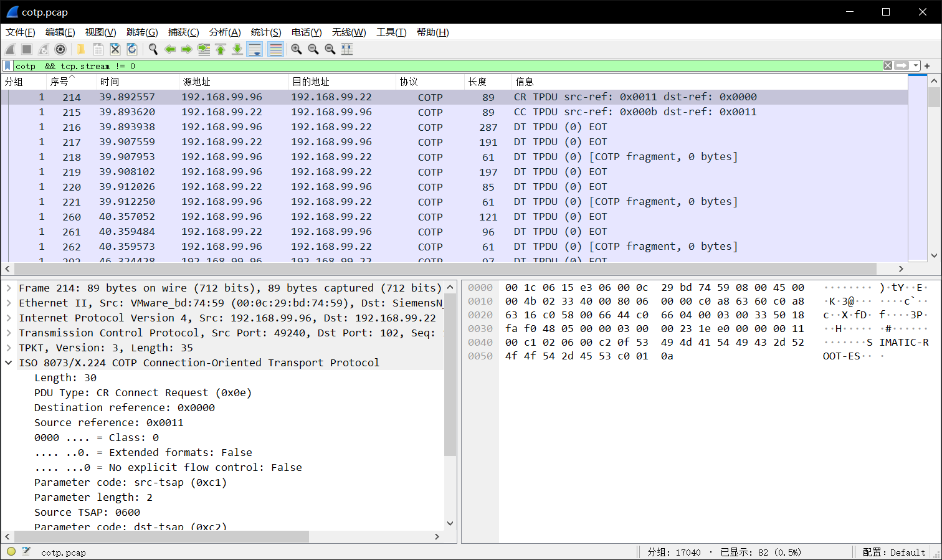The width and height of the screenshot is (942, 560).
Task: Click the zoom out icon
Action: pos(313,49)
